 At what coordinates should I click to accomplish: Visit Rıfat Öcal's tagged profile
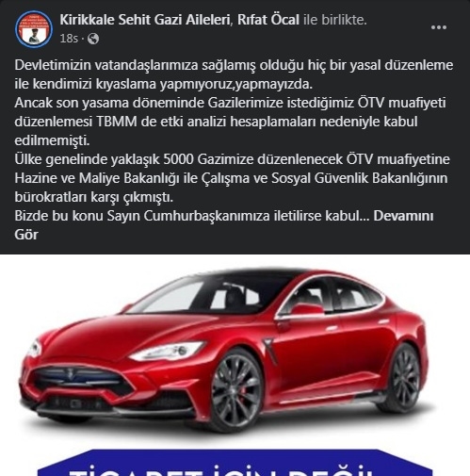pyautogui.click(x=268, y=20)
